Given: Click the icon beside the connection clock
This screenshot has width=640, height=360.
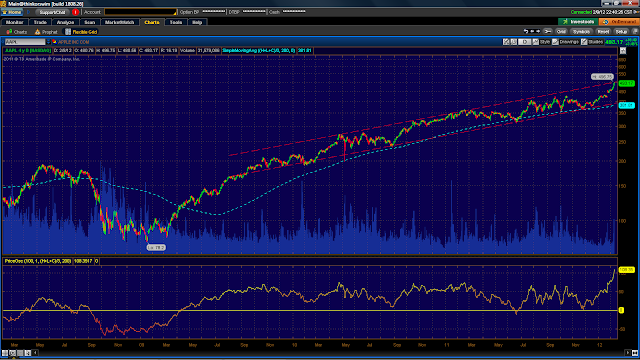Looking at the screenshot, I should coord(637,12).
